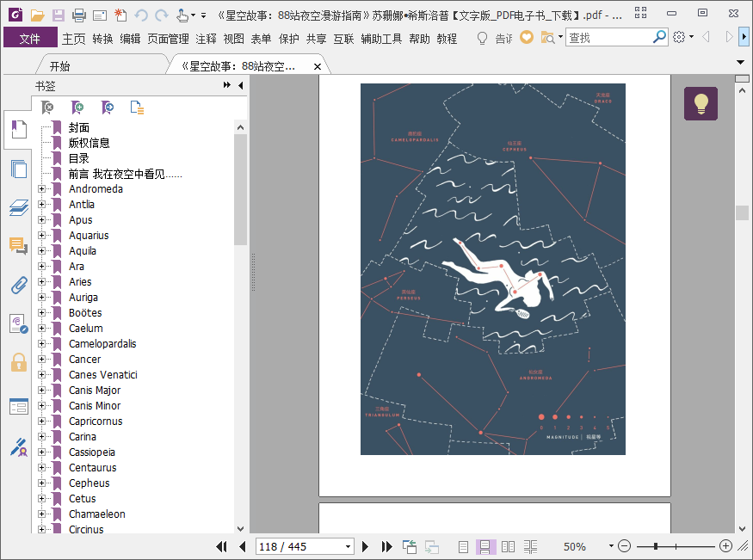Viewport: 753px width, 560px height.
Task: Expand the Cepheus bookmark
Action: click(42, 483)
